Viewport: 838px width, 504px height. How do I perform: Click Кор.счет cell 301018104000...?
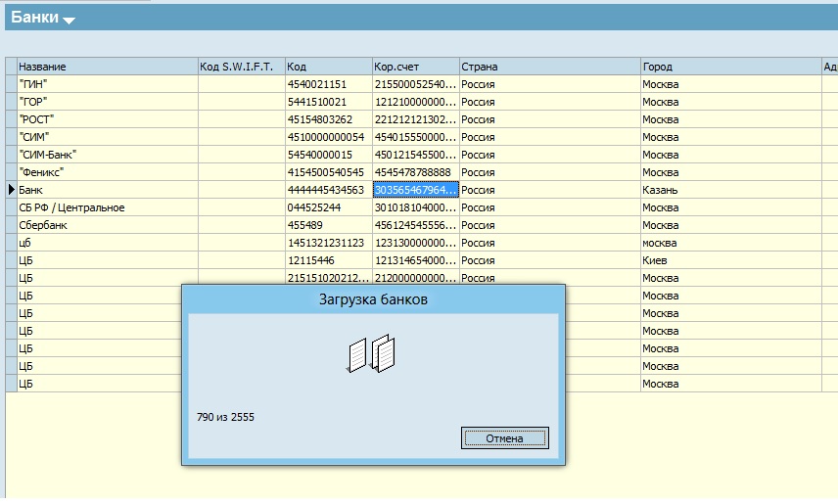(416, 207)
